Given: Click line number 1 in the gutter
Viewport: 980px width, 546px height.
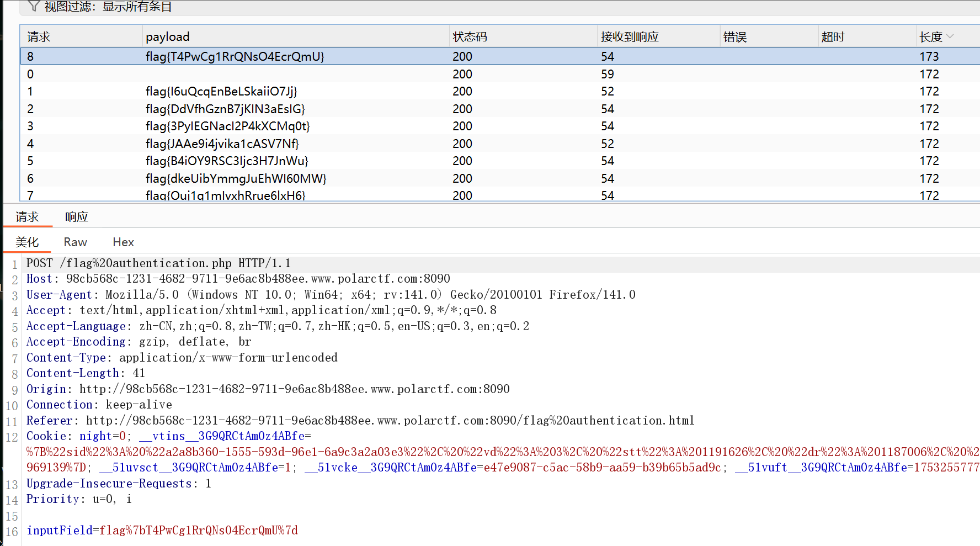Looking at the screenshot, I should point(15,264).
